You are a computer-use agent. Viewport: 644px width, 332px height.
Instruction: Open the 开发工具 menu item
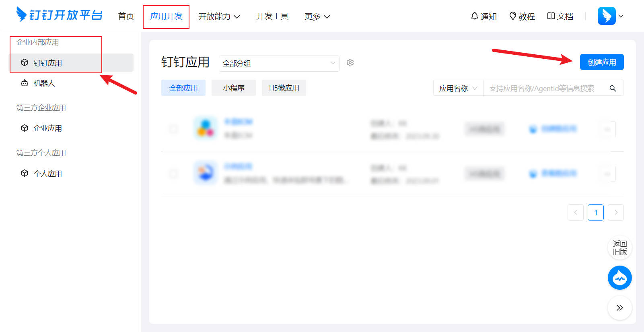click(272, 16)
